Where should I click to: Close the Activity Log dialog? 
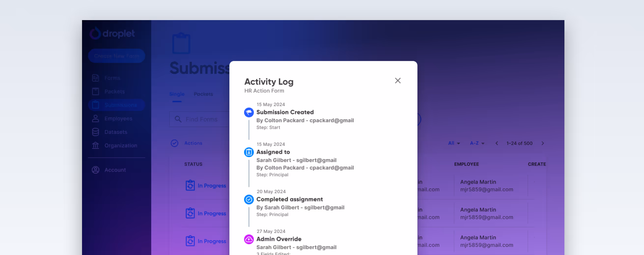click(397, 81)
